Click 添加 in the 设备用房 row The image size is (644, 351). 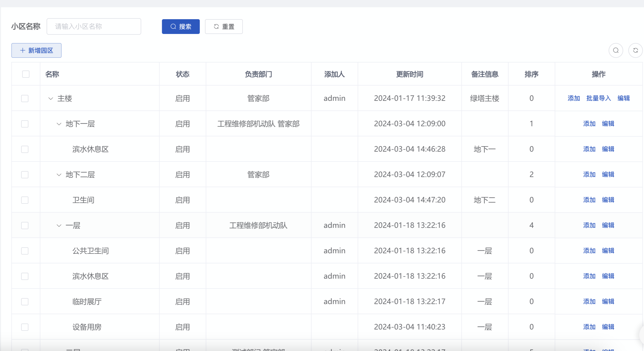coord(589,327)
